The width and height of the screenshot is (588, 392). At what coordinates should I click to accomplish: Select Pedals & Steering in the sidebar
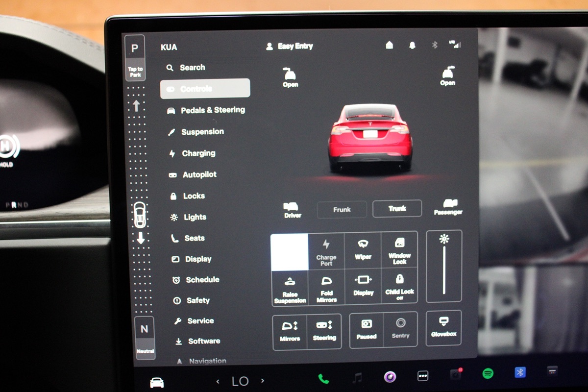click(x=212, y=110)
